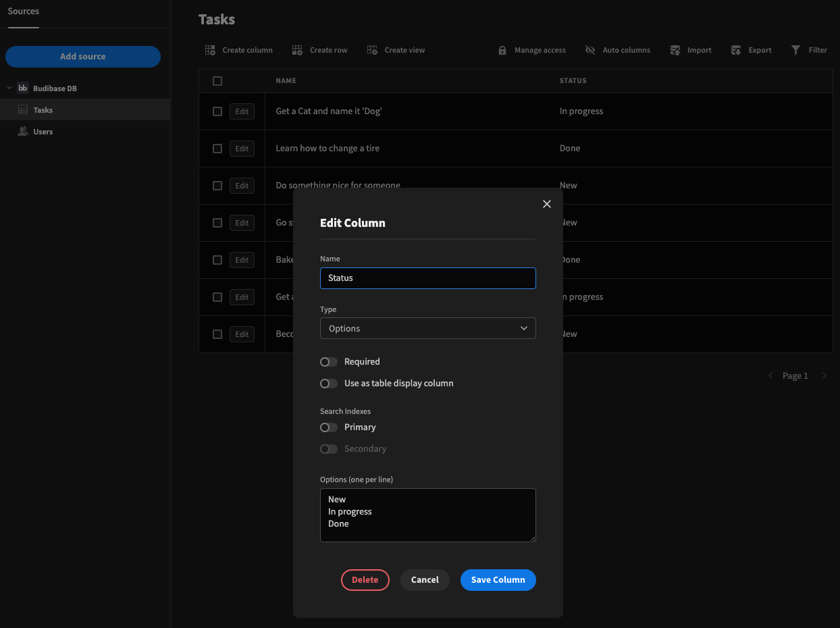
Task: Open the Type dropdown showing Options
Action: pyautogui.click(x=427, y=328)
